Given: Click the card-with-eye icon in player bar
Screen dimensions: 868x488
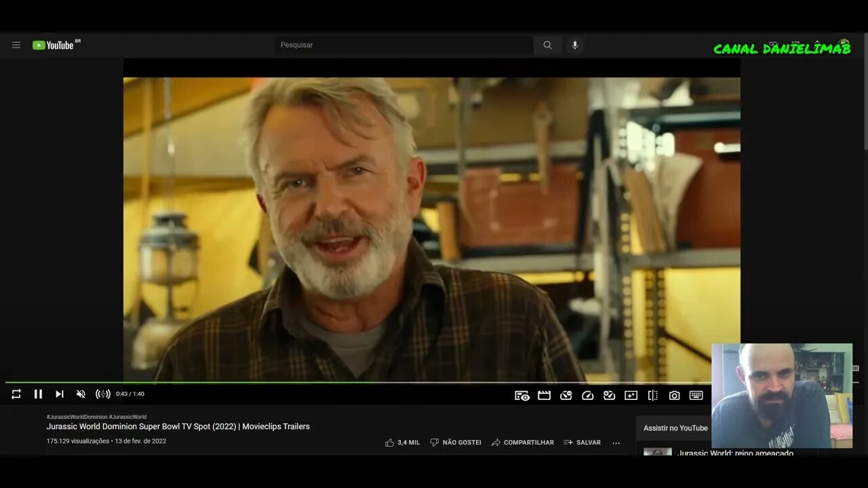Looking at the screenshot, I should 522,395.
